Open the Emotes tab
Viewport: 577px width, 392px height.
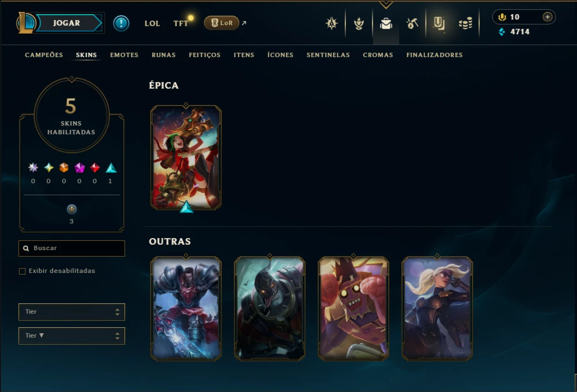pos(124,55)
